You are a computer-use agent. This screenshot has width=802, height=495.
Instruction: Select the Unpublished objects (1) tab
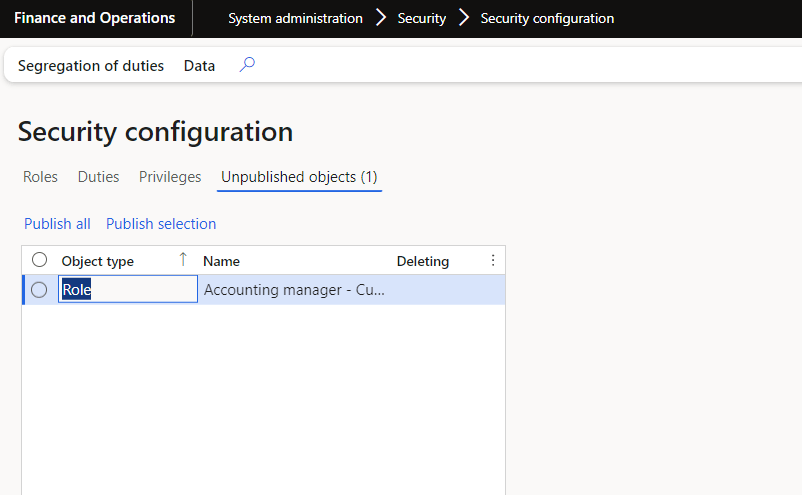pos(299,177)
